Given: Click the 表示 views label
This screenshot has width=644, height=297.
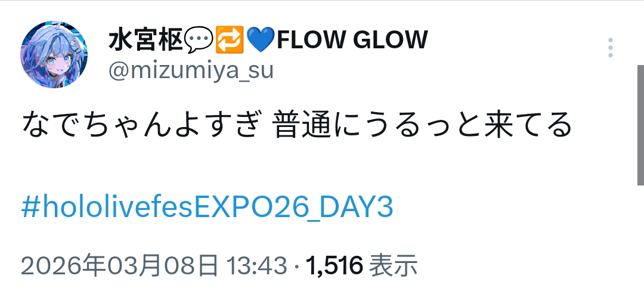Looking at the screenshot, I should 394,265.
